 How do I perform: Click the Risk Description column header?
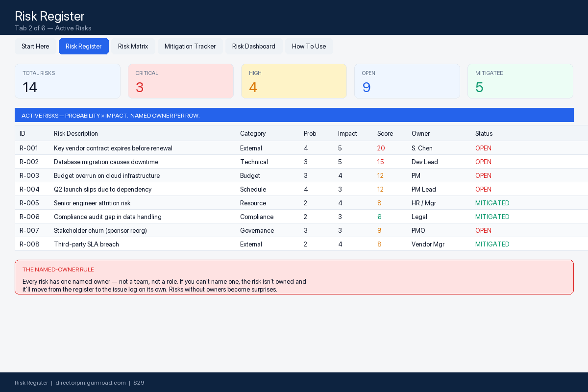pos(76,133)
